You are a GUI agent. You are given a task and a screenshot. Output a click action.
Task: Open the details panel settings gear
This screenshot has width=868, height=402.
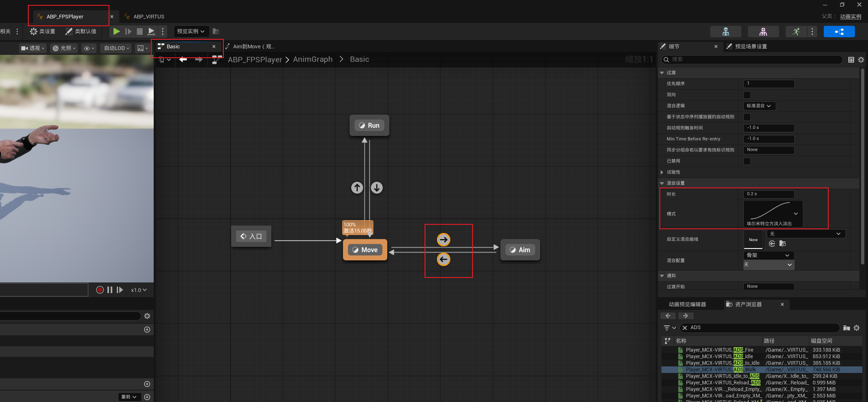coord(861,60)
